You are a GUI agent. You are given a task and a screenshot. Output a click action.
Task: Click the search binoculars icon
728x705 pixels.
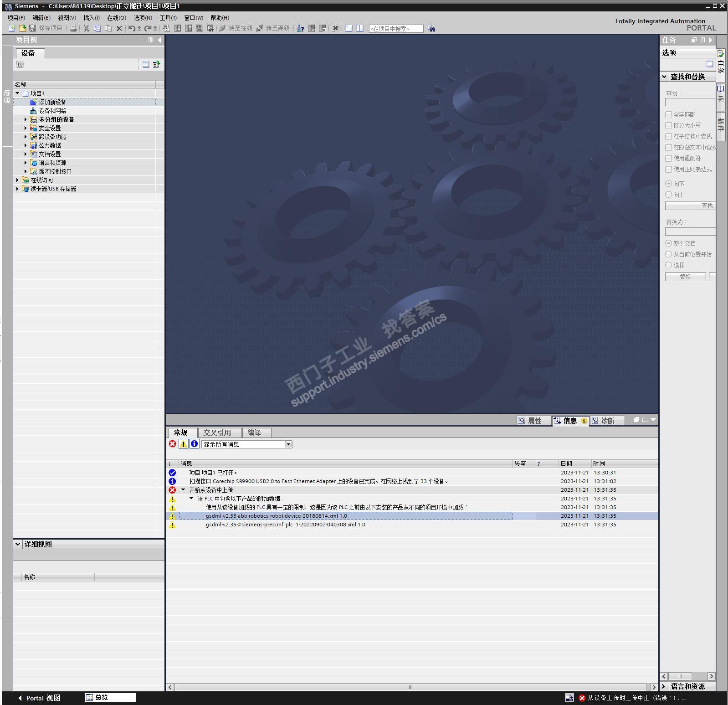coord(431,29)
